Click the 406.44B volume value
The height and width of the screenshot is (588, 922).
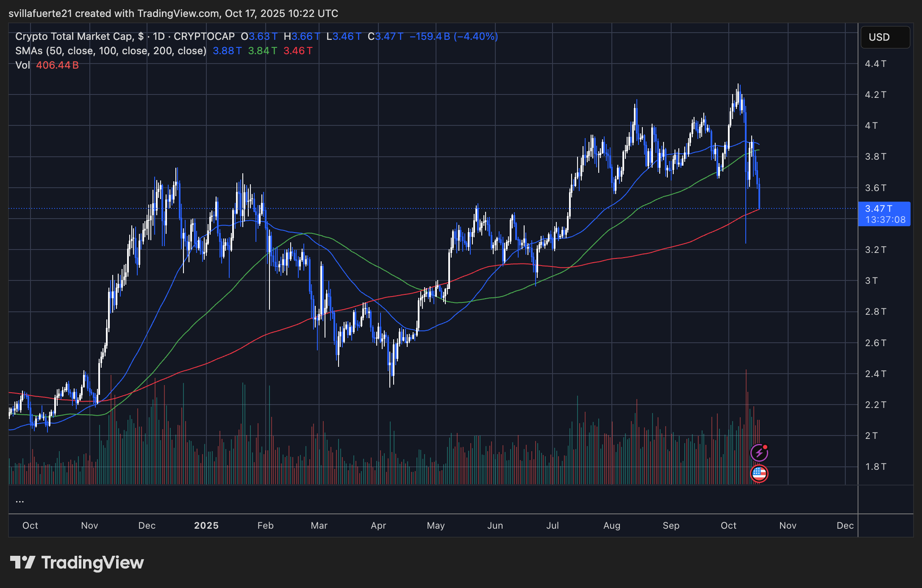point(57,65)
